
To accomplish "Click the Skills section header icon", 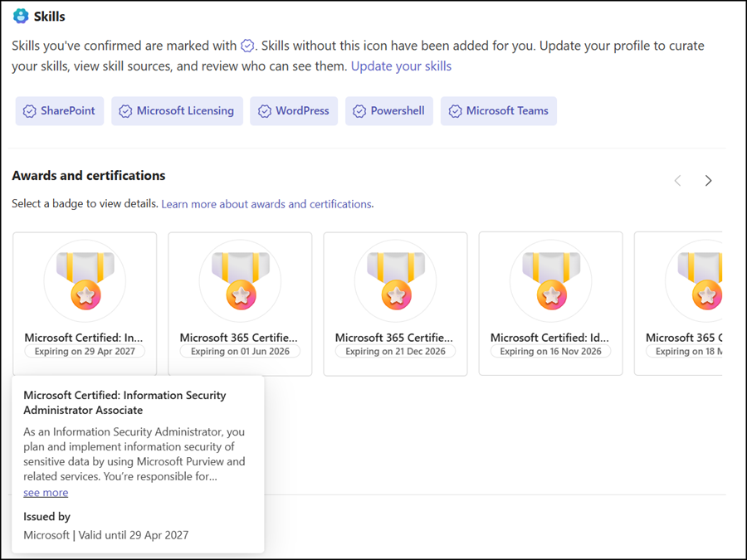I will tap(21, 16).
